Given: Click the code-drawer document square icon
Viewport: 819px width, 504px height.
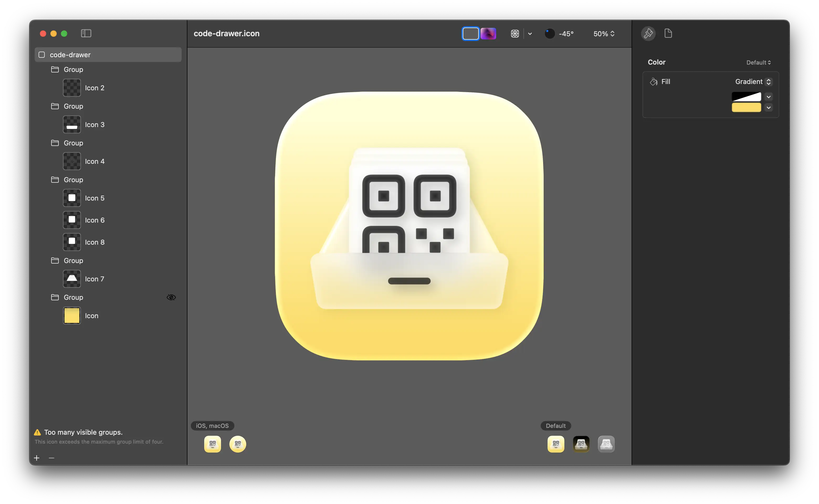Looking at the screenshot, I should [42, 55].
